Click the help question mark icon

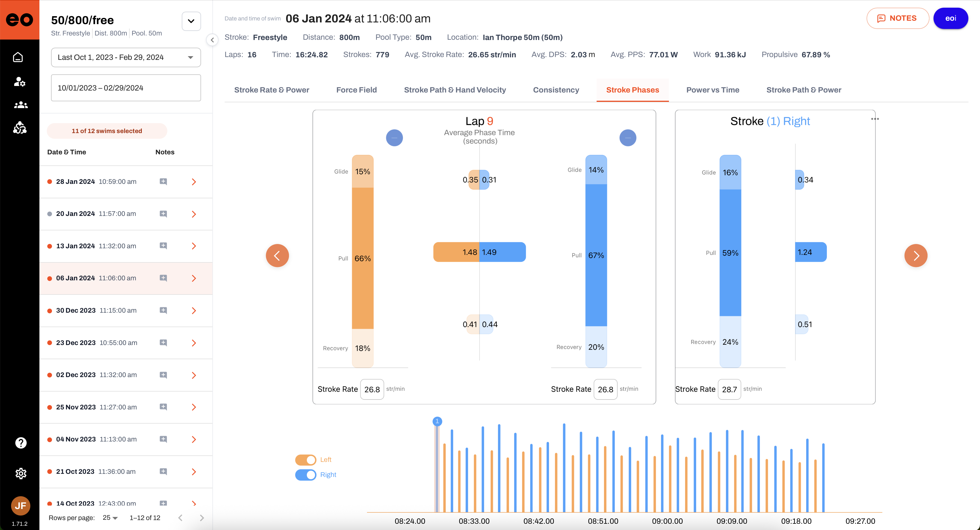tap(20, 443)
